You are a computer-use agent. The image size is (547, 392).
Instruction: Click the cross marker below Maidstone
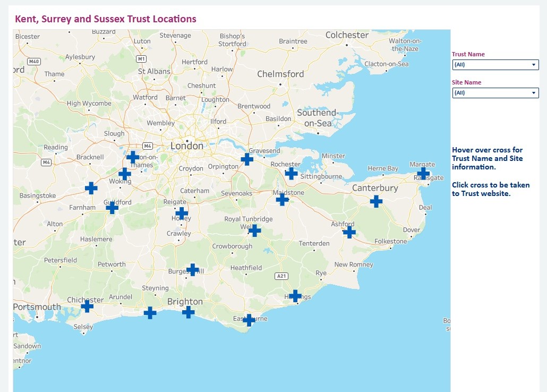pyautogui.click(x=283, y=199)
